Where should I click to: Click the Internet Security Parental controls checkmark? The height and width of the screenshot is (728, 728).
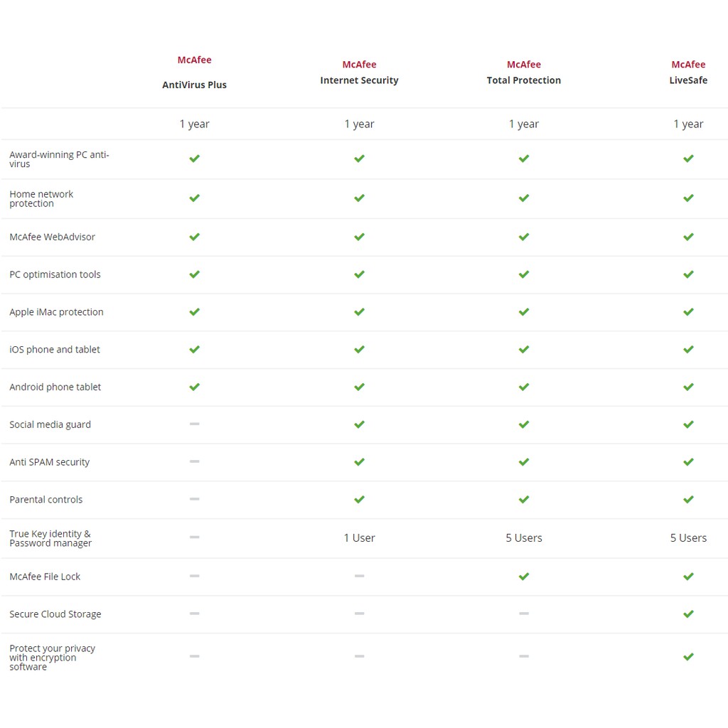click(x=359, y=500)
